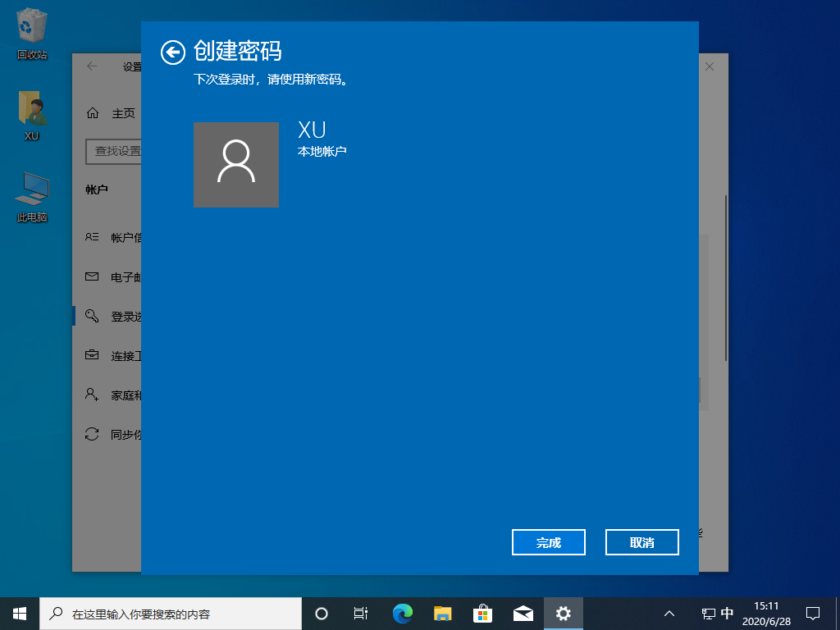Click the XU account avatar placeholder
Screen dimensions: 840x630
pyautogui.click(x=236, y=165)
